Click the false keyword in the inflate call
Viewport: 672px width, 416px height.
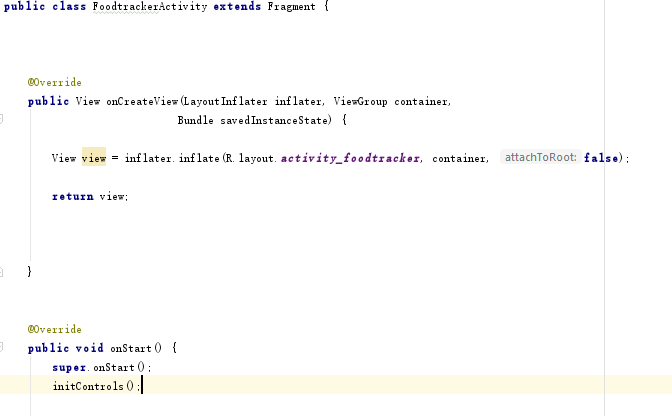(600, 158)
